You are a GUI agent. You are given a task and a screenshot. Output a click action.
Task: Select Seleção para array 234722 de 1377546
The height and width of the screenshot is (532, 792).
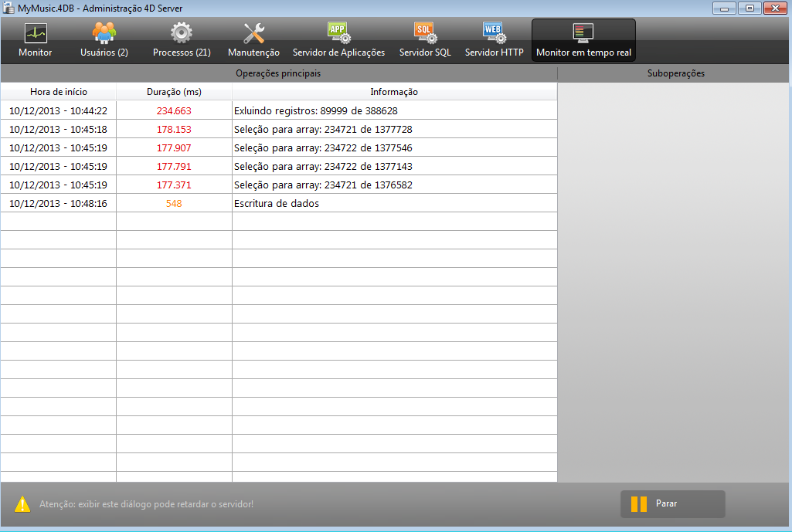pyautogui.click(x=323, y=148)
